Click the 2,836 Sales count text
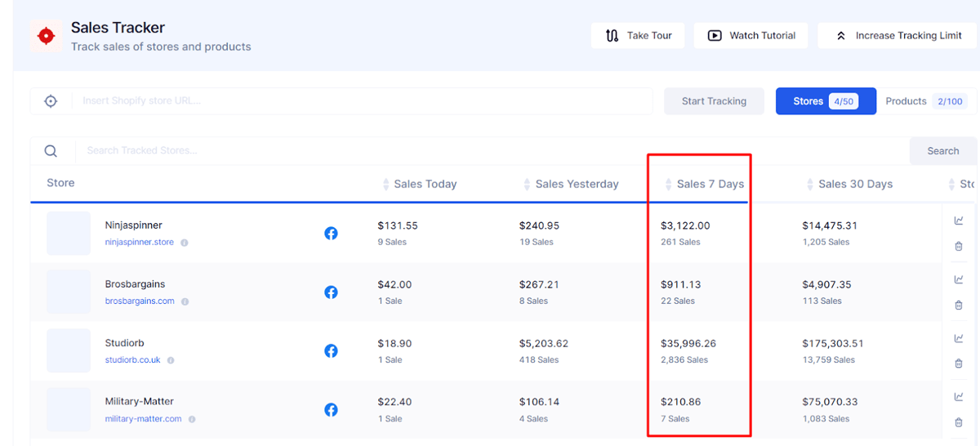This screenshot has width=980, height=446. [686, 360]
